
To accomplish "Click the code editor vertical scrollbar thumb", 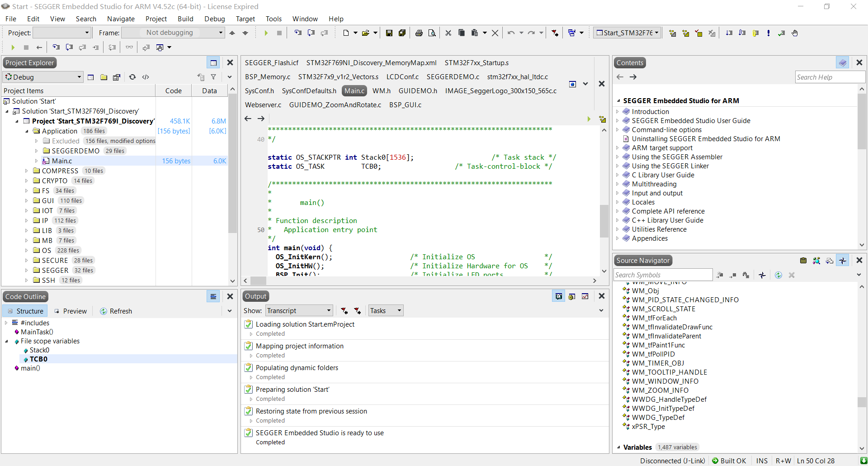I will [x=604, y=221].
